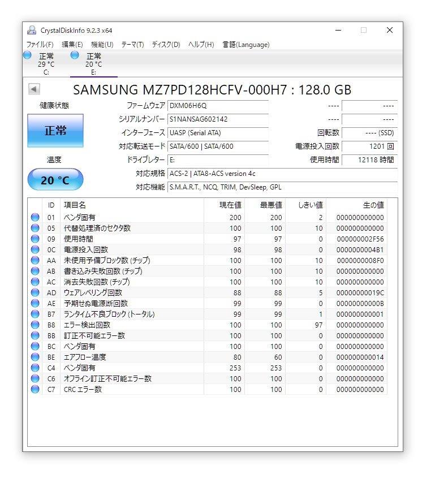The image size is (448, 500).
Task: Click the blue status dot for ID AE
Action: pos(35,303)
